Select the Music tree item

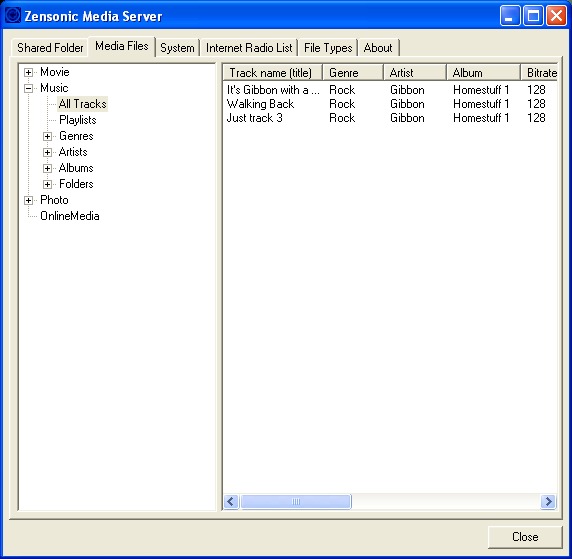[x=54, y=88]
